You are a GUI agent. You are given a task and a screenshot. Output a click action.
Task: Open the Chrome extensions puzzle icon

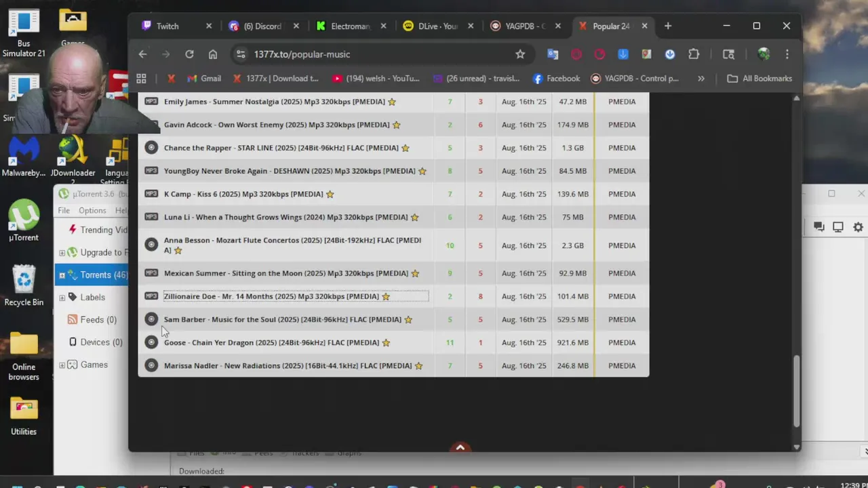[x=694, y=54]
